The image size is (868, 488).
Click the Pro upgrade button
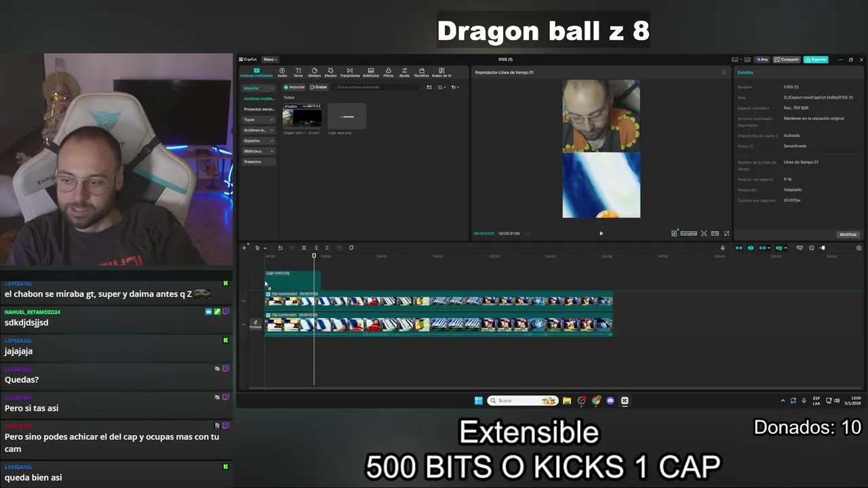coord(762,60)
